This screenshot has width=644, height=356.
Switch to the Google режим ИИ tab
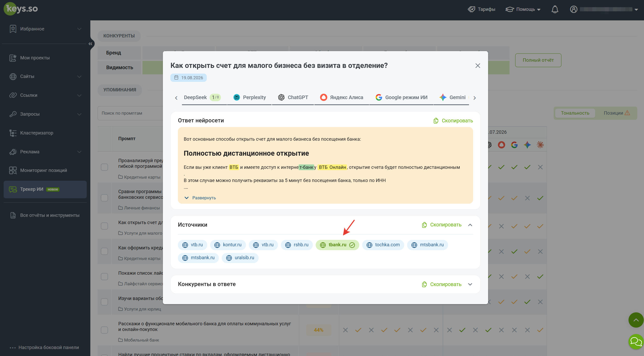click(401, 98)
